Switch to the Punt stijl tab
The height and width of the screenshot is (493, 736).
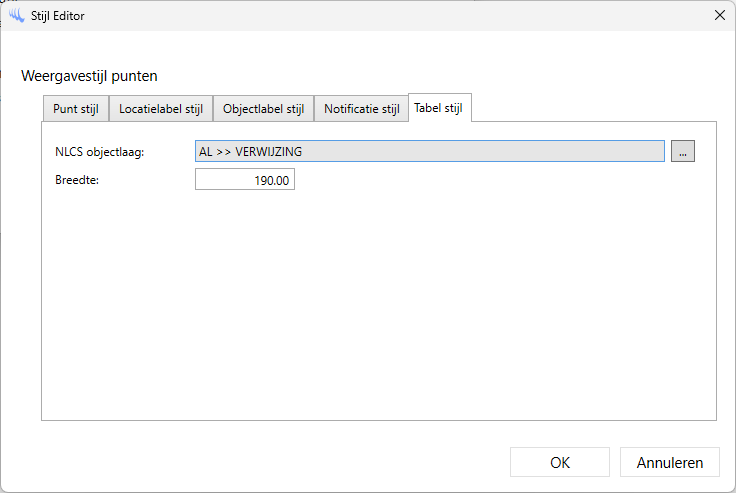pos(76,109)
